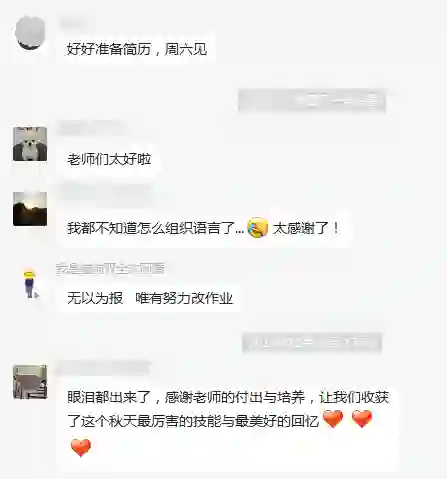Select message 无以为报 唯有努力改作业

[150, 298]
